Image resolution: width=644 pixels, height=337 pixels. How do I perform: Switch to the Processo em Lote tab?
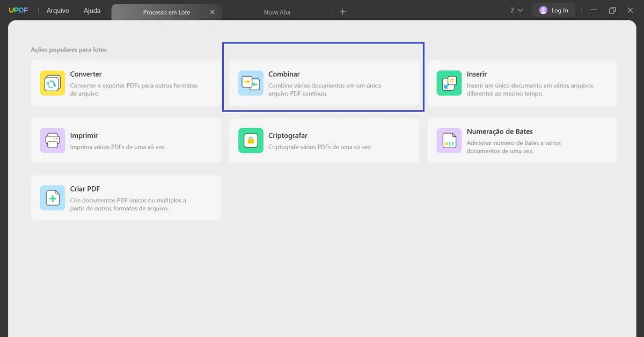(166, 12)
